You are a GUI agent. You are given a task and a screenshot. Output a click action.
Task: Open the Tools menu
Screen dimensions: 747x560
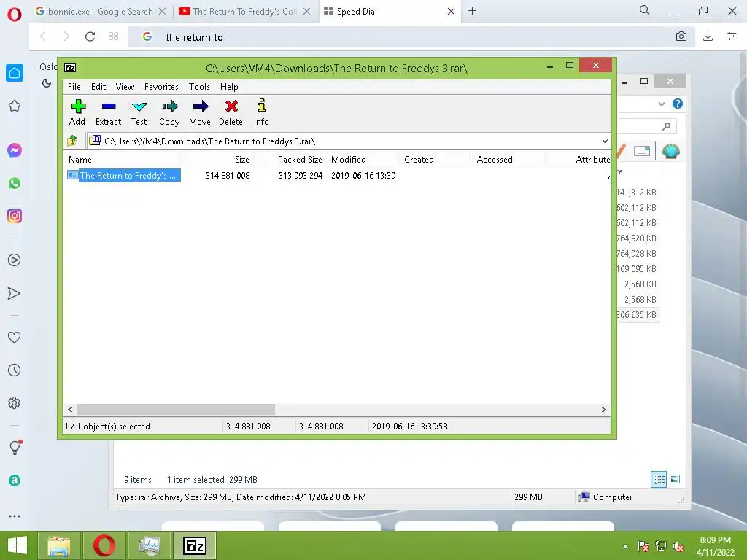(x=199, y=87)
